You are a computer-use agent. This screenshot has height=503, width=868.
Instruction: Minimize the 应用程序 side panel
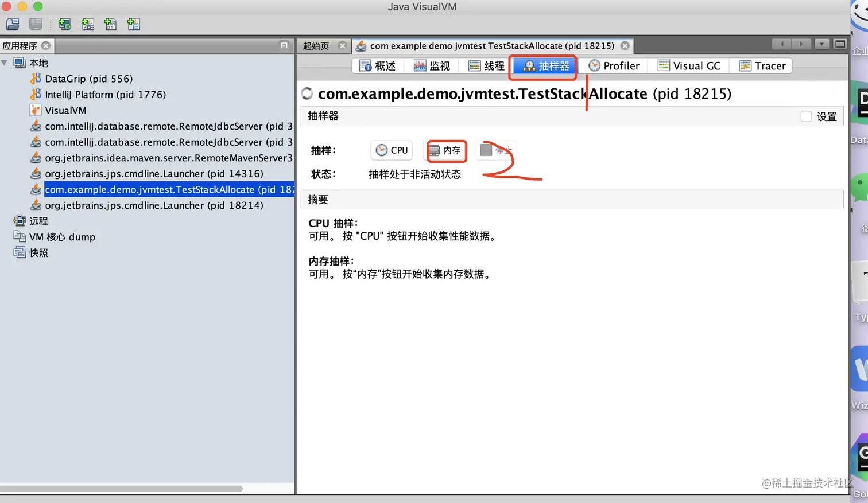pos(284,45)
